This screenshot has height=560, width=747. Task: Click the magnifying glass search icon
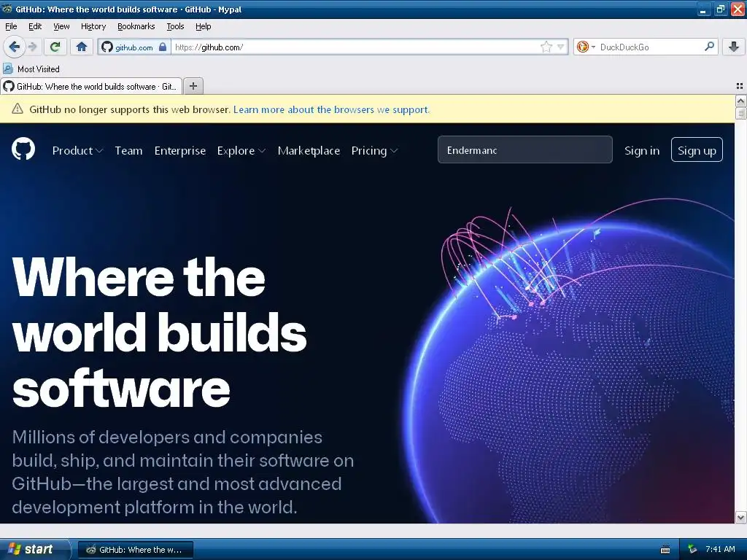tap(709, 46)
